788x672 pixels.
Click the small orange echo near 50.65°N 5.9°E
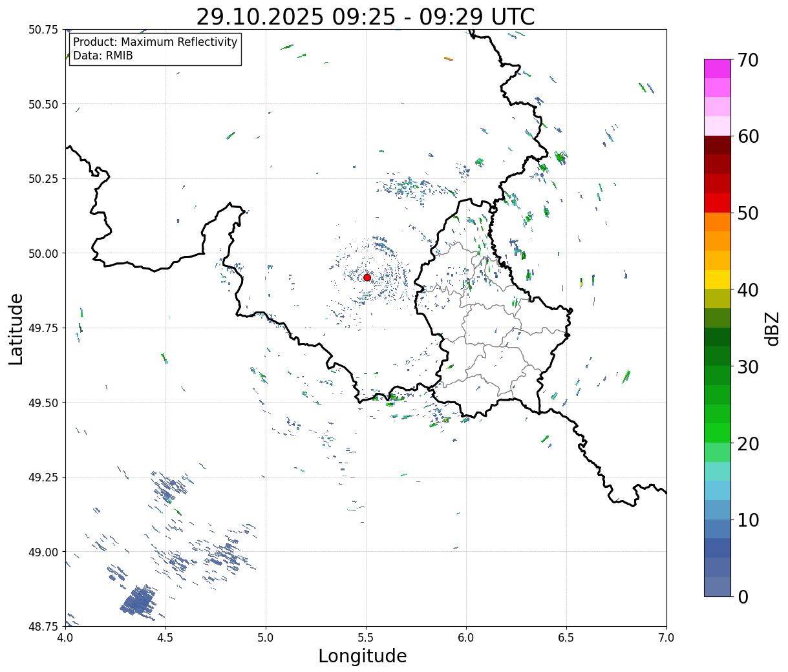pos(449,59)
